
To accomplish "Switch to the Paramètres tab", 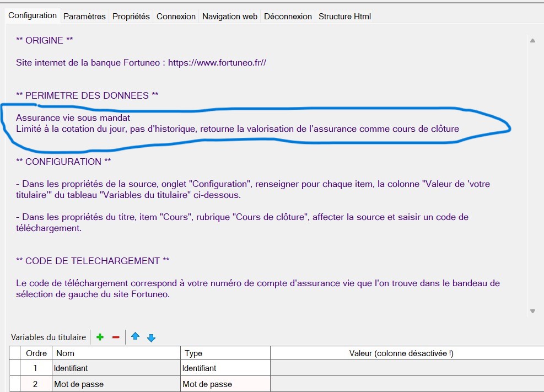I will (84, 17).
